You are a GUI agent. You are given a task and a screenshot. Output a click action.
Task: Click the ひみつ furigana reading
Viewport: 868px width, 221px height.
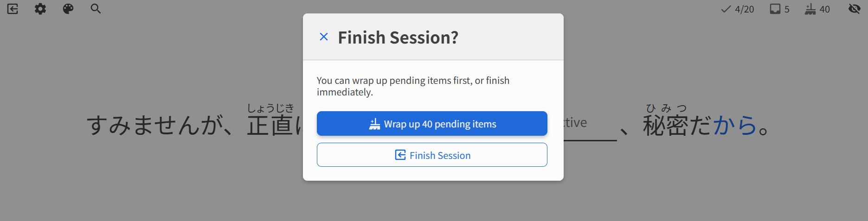666,108
